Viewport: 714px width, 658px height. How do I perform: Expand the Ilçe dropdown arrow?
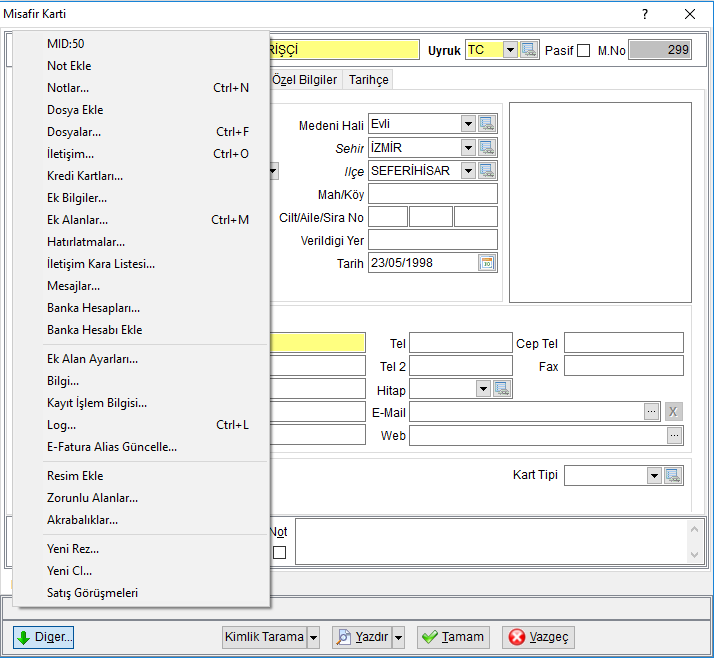468,171
